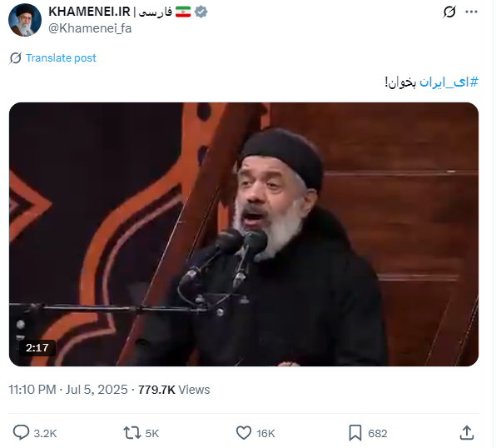Click the verified badge checkmark
The width and height of the screenshot is (496, 448).
coord(201,12)
